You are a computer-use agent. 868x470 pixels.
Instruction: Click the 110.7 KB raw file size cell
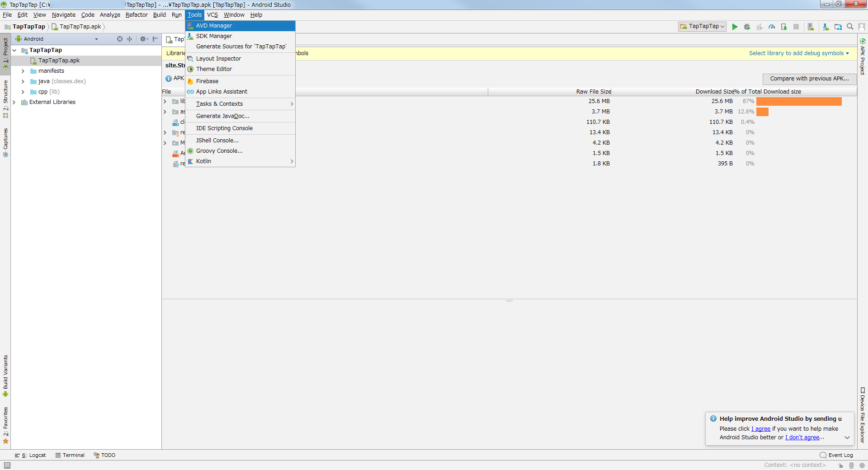coord(598,122)
